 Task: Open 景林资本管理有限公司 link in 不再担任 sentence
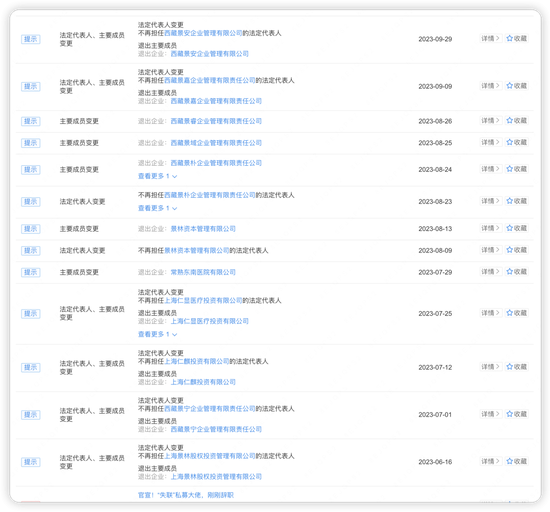pos(197,250)
